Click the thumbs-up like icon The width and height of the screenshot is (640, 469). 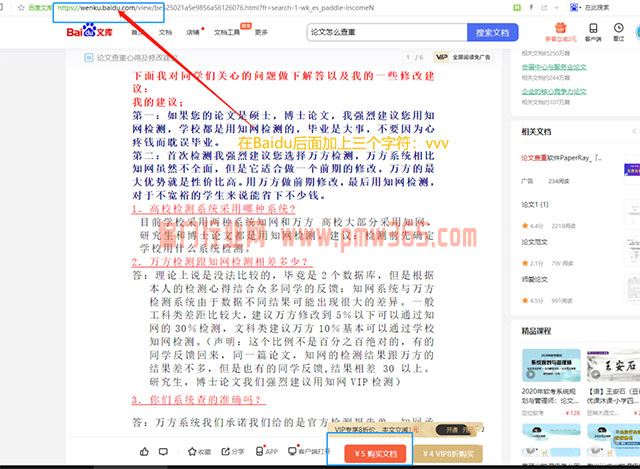(144, 452)
